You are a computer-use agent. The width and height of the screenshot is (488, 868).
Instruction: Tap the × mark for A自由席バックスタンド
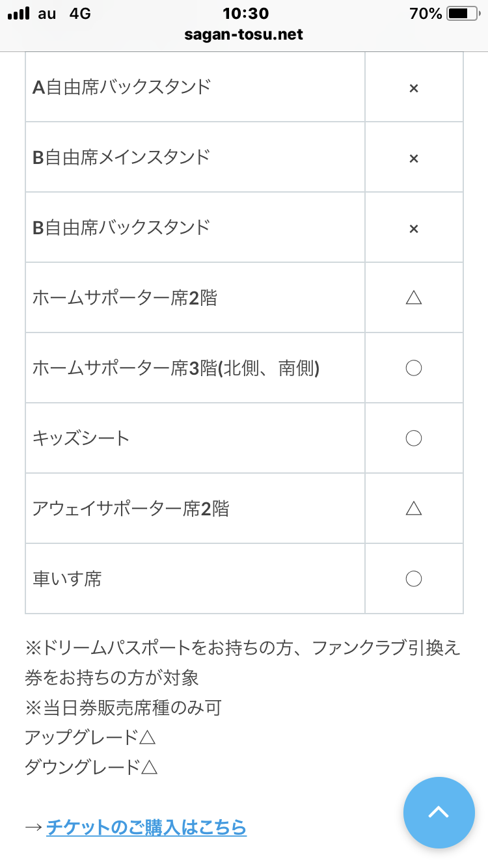413,88
